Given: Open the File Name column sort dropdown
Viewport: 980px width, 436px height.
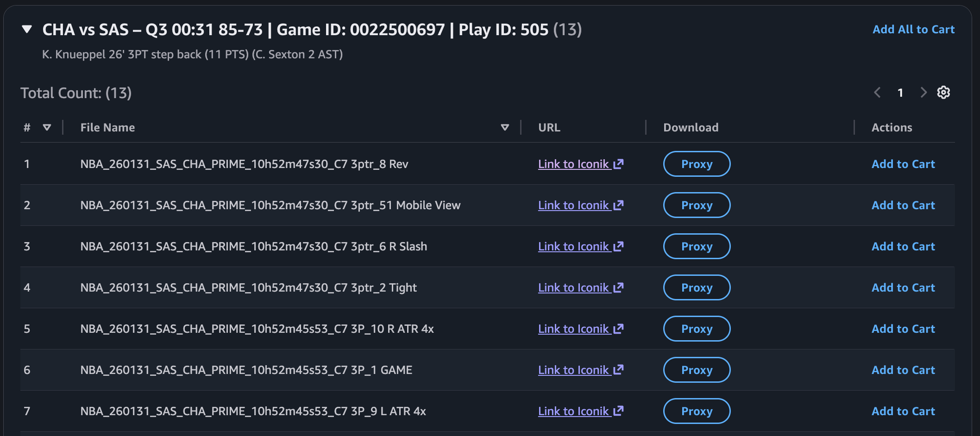Looking at the screenshot, I should click(x=504, y=127).
